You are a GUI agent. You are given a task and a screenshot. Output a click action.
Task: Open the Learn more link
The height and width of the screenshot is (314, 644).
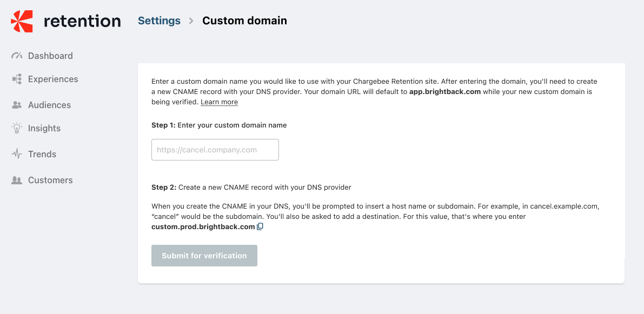tap(219, 102)
